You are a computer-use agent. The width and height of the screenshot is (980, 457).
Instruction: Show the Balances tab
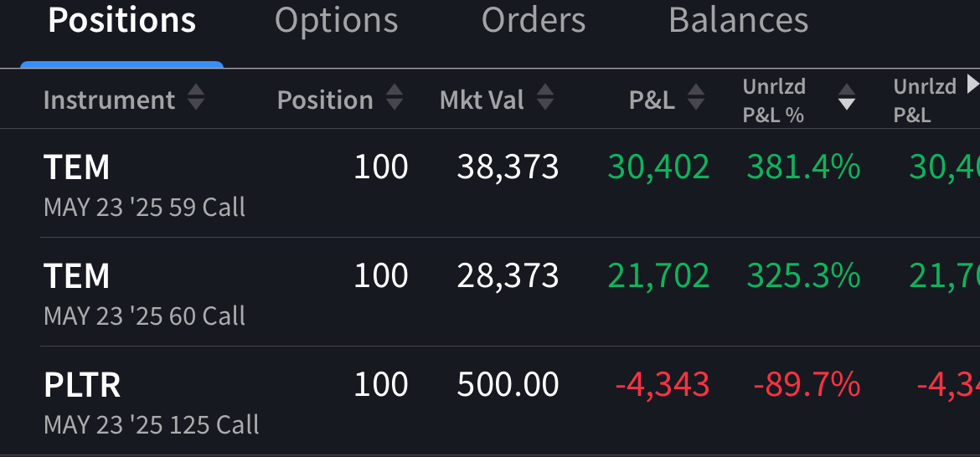738,21
